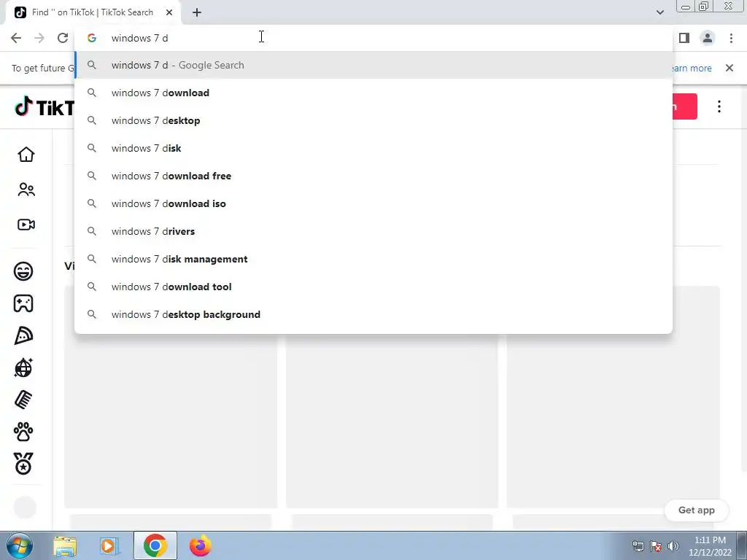747x560 pixels.
Task: Click the network tray icon
Action: pos(638,546)
